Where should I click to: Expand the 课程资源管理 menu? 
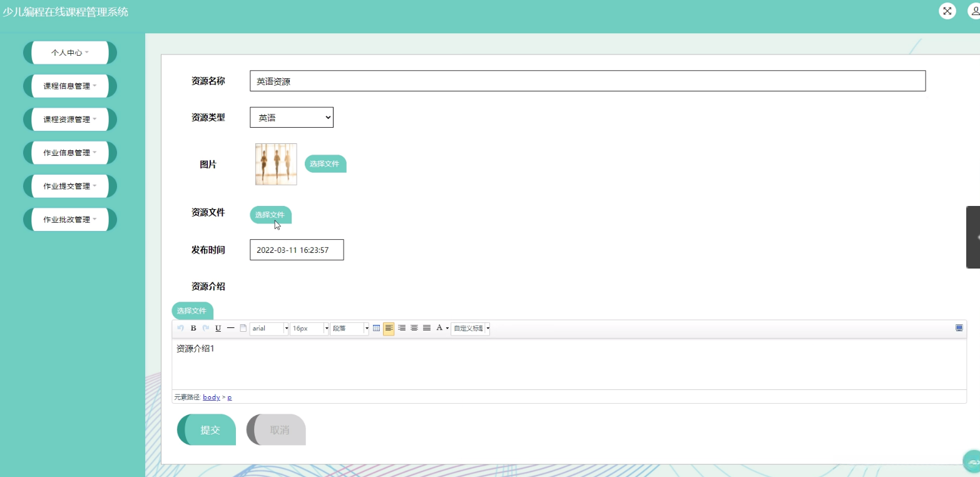click(70, 119)
